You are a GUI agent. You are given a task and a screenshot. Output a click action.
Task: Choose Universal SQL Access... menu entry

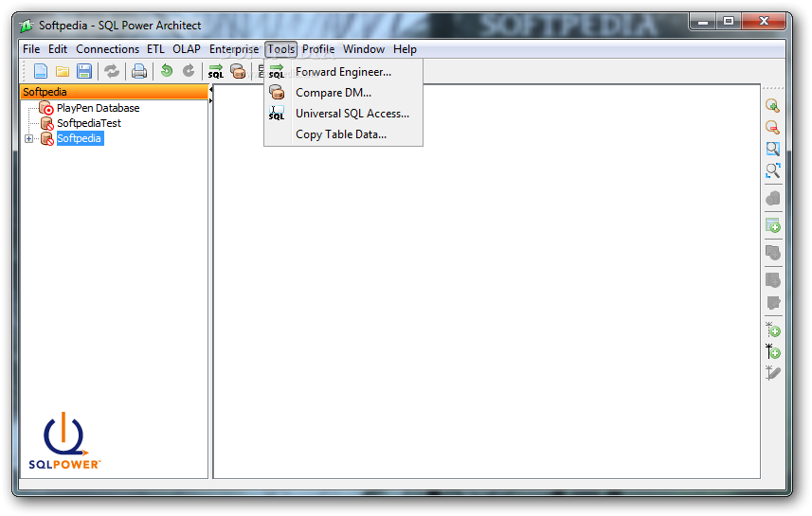[343, 114]
